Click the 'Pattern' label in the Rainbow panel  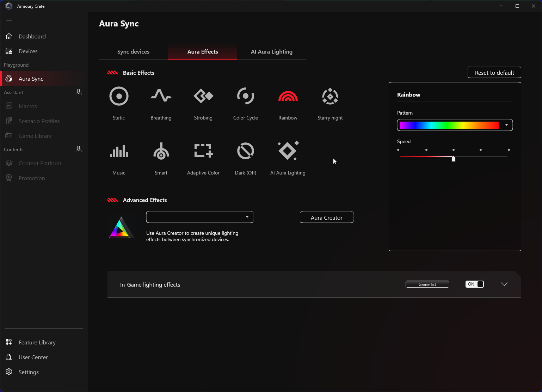[405, 113]
